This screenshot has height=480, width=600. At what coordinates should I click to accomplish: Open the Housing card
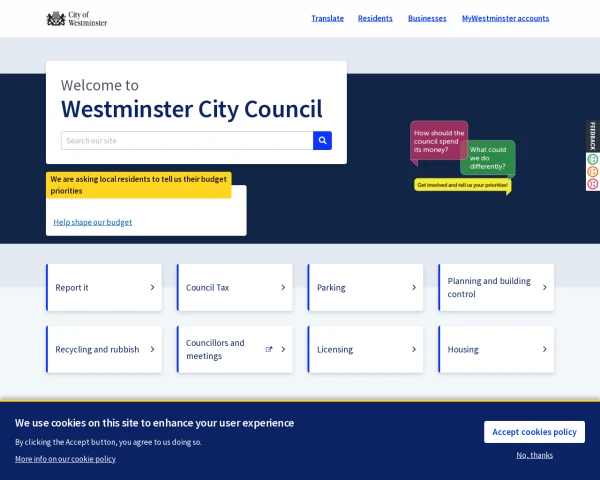point(496,349)
